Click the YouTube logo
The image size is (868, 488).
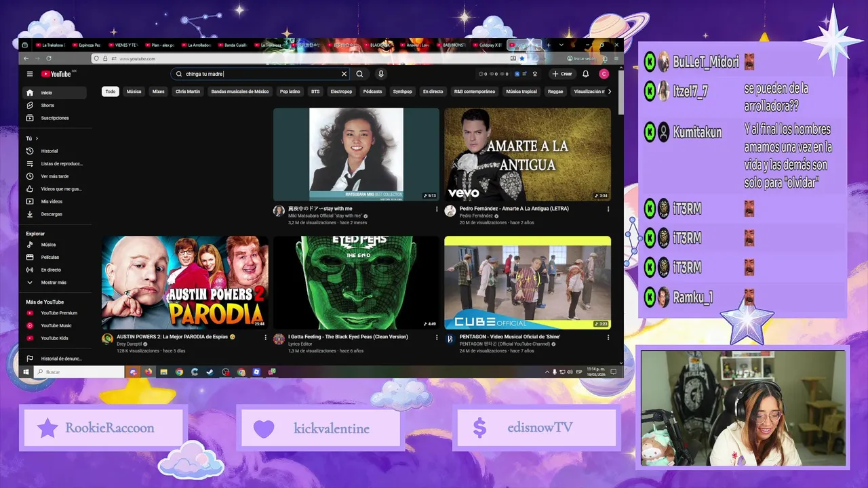coord(56,74)
